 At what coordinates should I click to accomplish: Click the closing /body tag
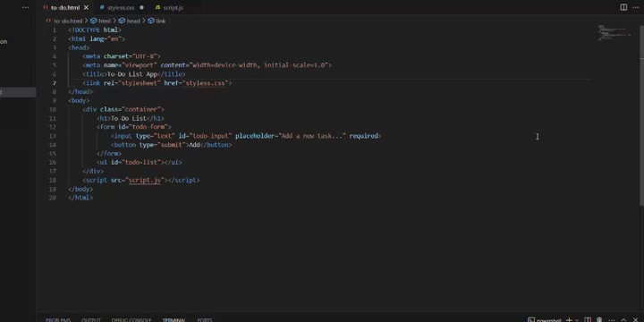[x=80, y=189]
